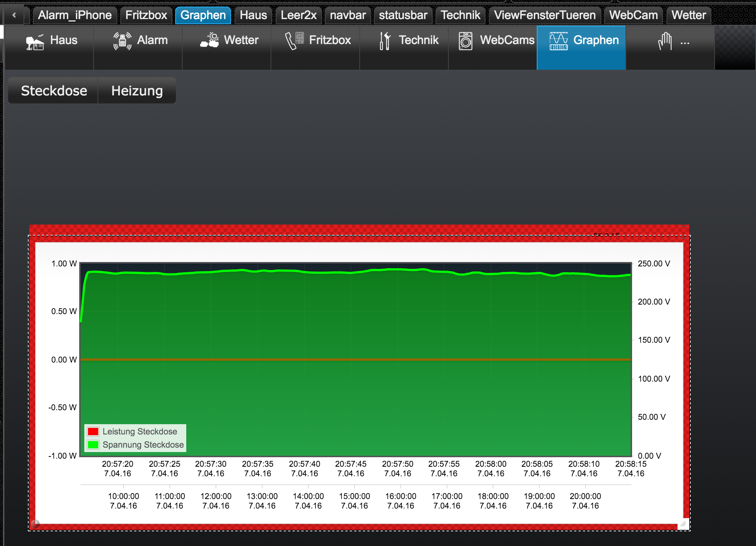Switch to the Alarm_iPhone view tab
The width and height of the screenshot is (756, 546).
tap(75, 15)
